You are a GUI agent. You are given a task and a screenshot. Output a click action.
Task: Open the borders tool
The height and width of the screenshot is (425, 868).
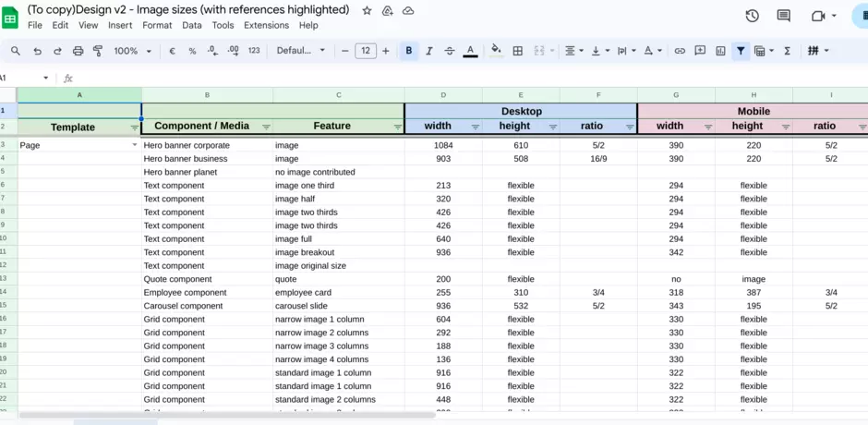[518, 51]
